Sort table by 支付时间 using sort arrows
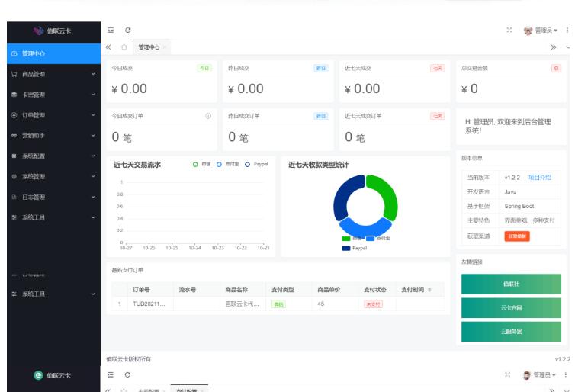This screenshot has width=575, height=392. 429,290
